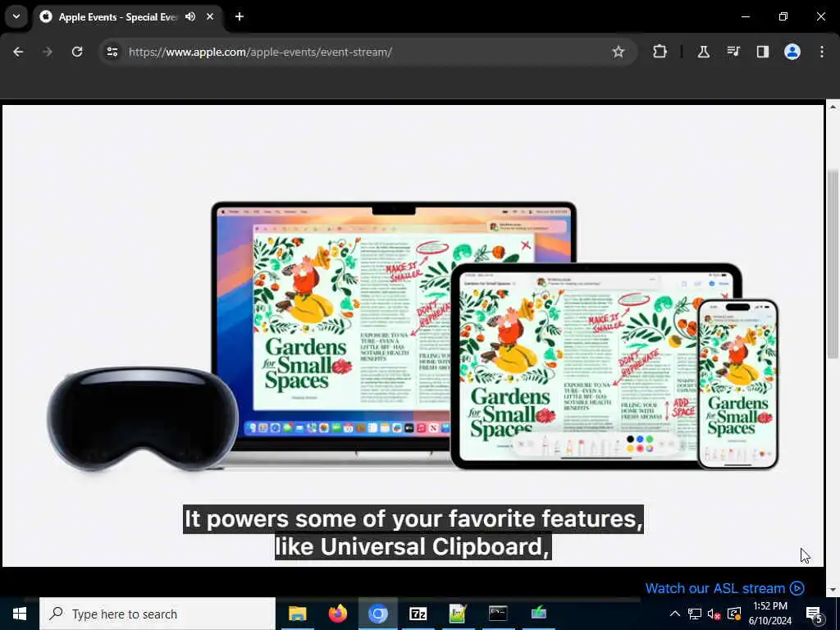This screenshot has height=630, width=840.
Task: Go forward with the forward arrow
Action: pyautogui.click(x=48, y=52)
